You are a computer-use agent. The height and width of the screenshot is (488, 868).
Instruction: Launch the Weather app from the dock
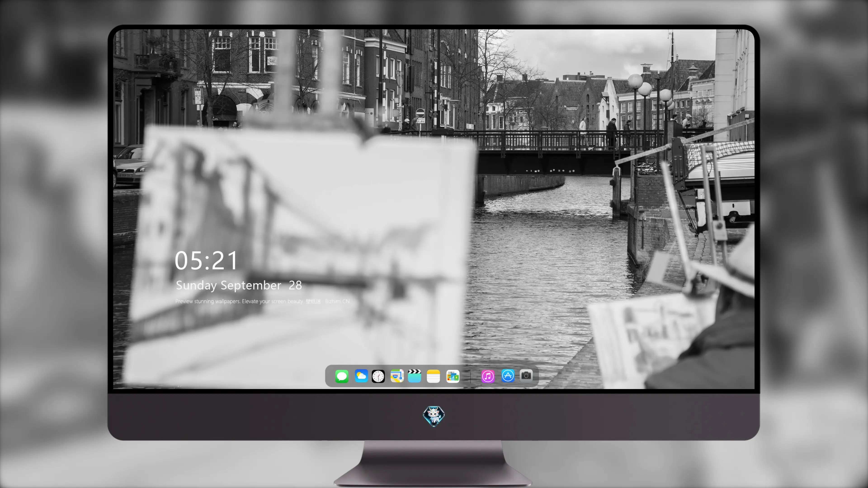pos(361,376)
